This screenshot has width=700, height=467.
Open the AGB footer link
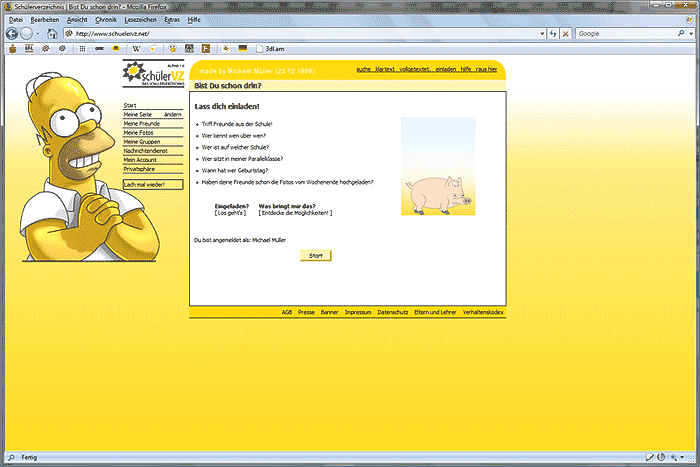[x=287, y=312]
